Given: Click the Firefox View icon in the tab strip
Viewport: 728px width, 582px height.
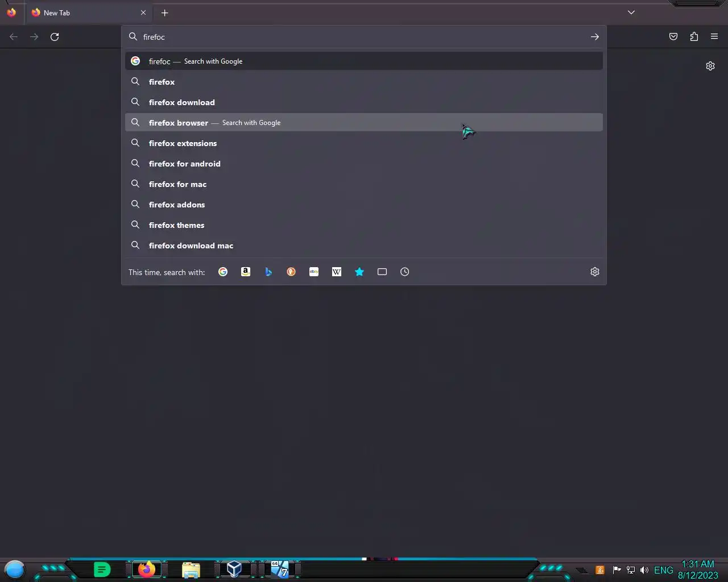Looking at the screenshot, I should (x=11, y=13).
